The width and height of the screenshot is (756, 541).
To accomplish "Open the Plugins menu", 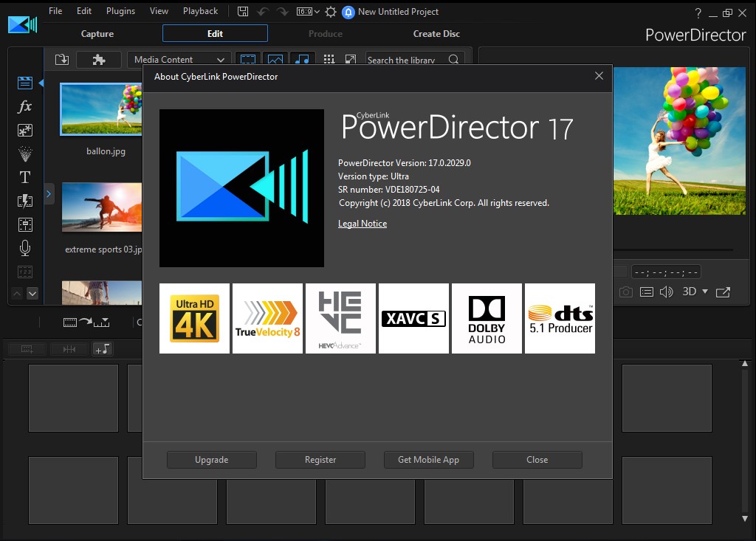I will coord(120,11).
